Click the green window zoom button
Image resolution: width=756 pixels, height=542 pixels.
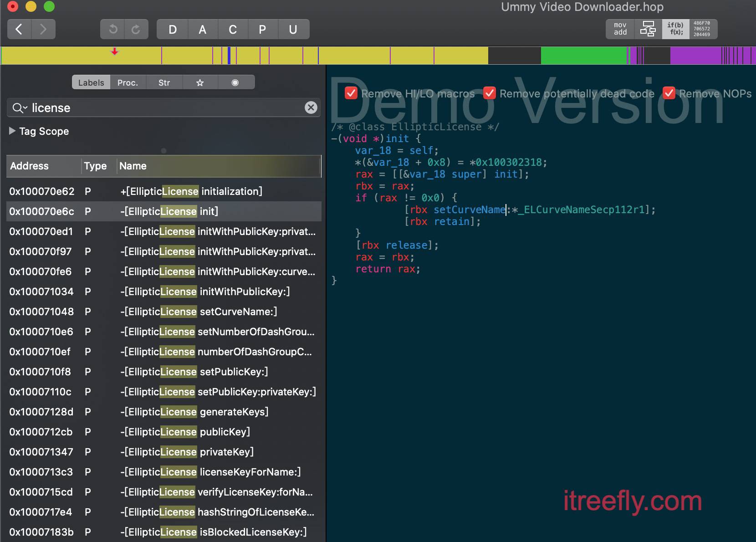pos(49,6)
